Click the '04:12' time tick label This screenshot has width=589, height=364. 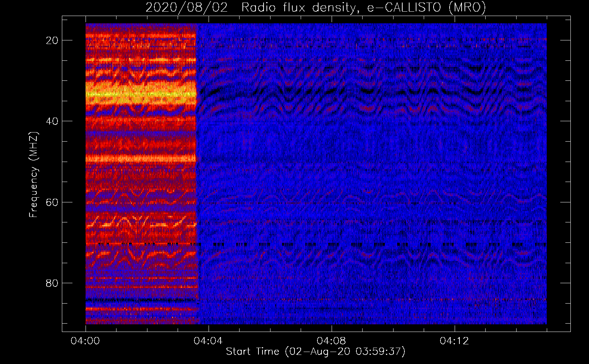454,341
